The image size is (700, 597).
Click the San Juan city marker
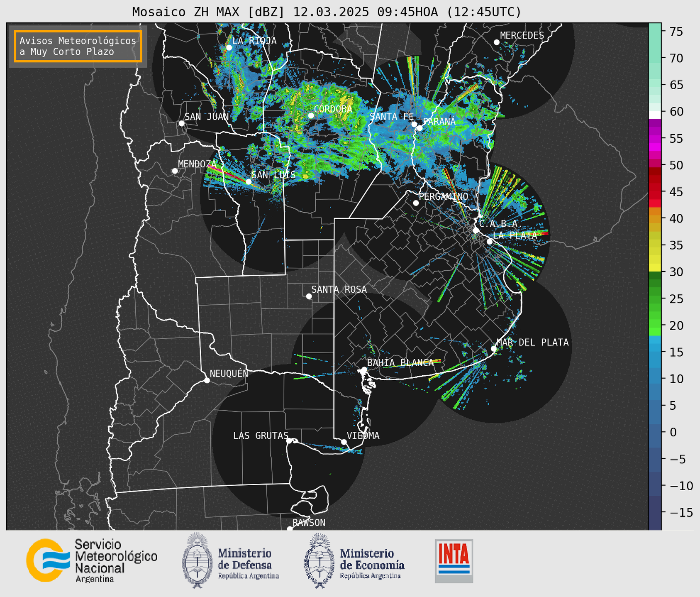pos(181,123)
